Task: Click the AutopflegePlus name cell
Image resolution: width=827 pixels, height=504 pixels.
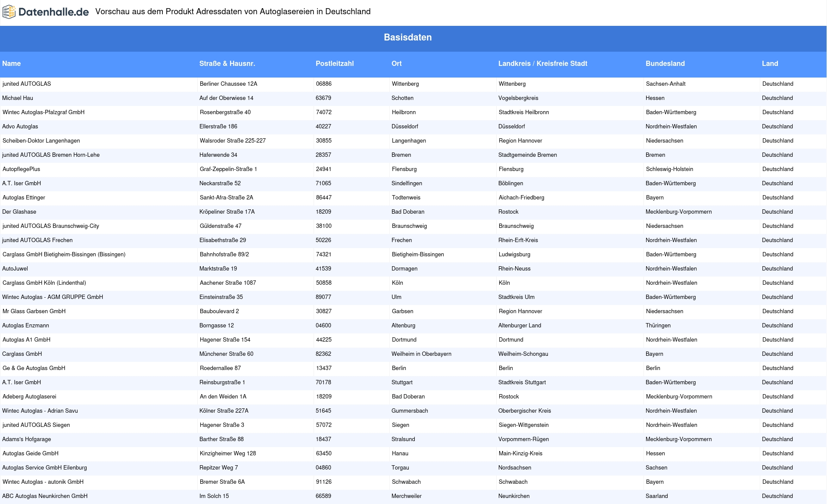Action: (x=22, y=169)
